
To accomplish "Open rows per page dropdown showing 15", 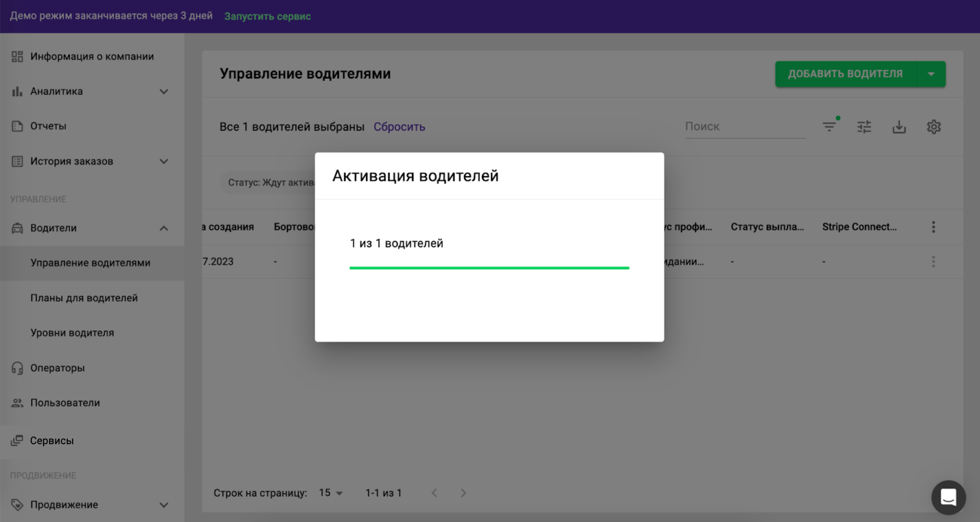I will [x=330, y=493].
